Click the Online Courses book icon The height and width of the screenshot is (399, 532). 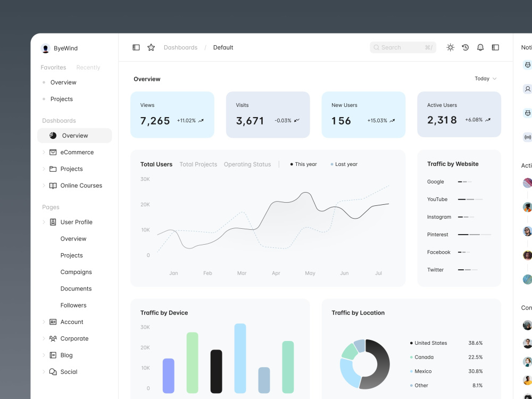53,186
